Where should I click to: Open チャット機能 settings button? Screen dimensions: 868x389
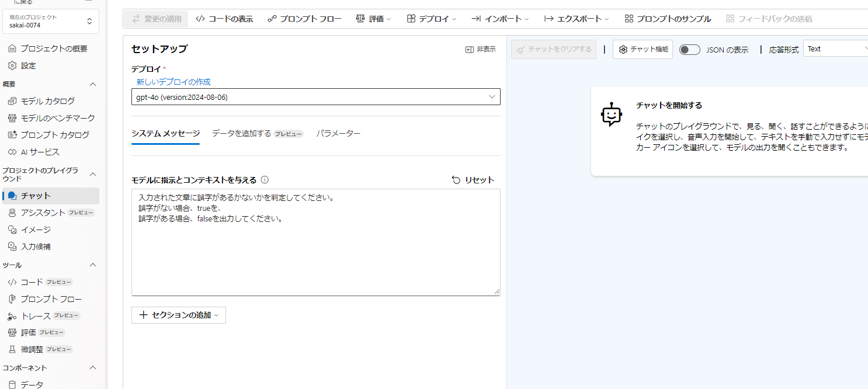(x=643, y=50)
